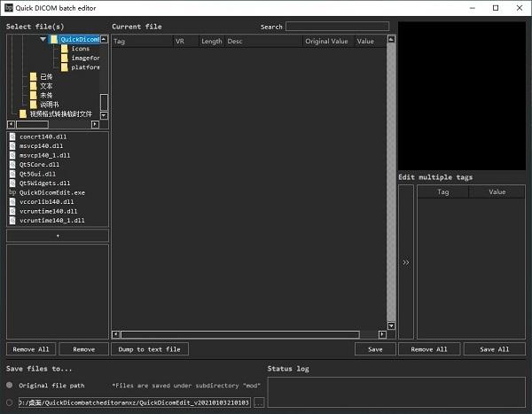The image size is (532, 414).
Task: Click Dump to text file button
Action: [x=149, y=349]
